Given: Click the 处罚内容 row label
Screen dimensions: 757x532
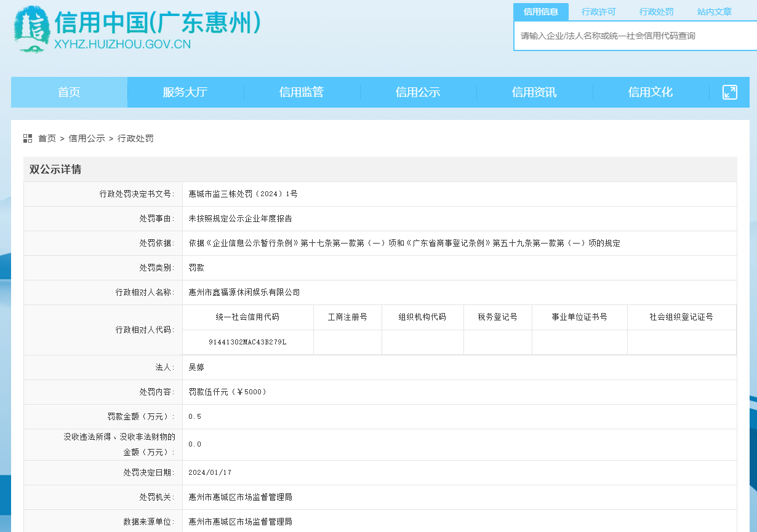Looking at the screenshot, I should pos(157,392).
